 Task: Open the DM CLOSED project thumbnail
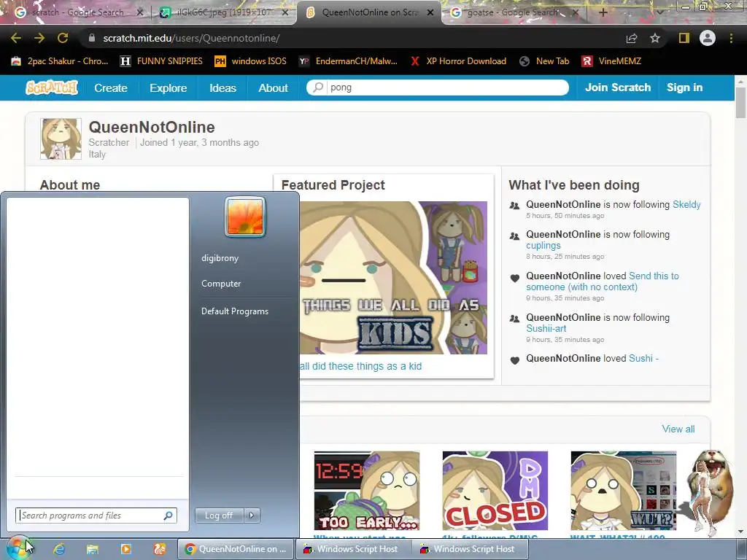pyautogui.click(x=495, y=491)
